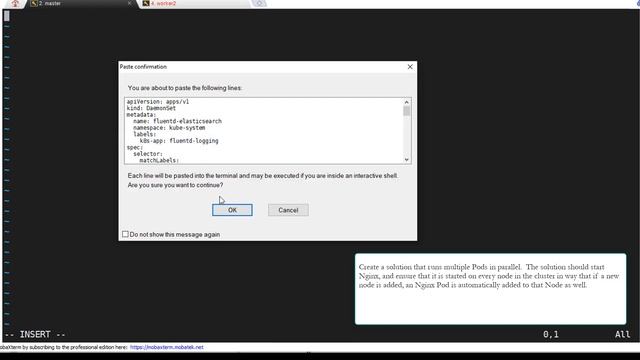Viewport: 640px width, 360px height.
Task: Click the 'All' indicator in vim status line
Action: (x=622, y=334)
